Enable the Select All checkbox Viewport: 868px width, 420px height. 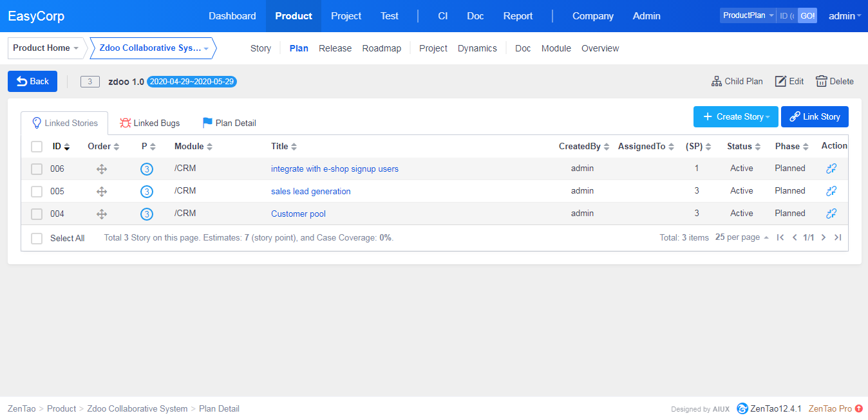[37, 239]
